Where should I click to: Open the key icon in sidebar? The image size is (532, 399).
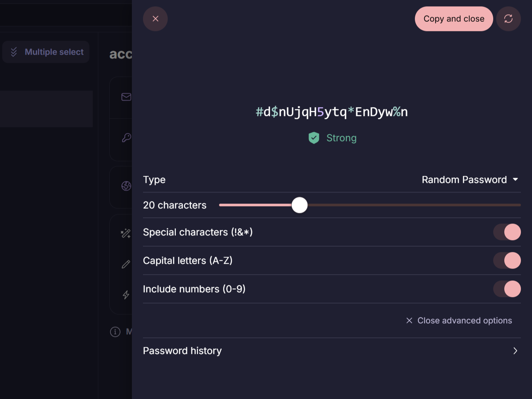[x=126, y=137]
